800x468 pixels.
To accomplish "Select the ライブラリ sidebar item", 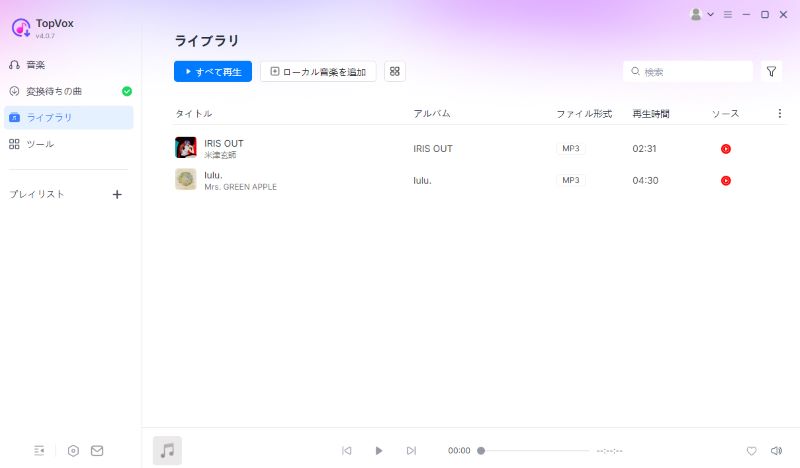I will tap(68, 117).
